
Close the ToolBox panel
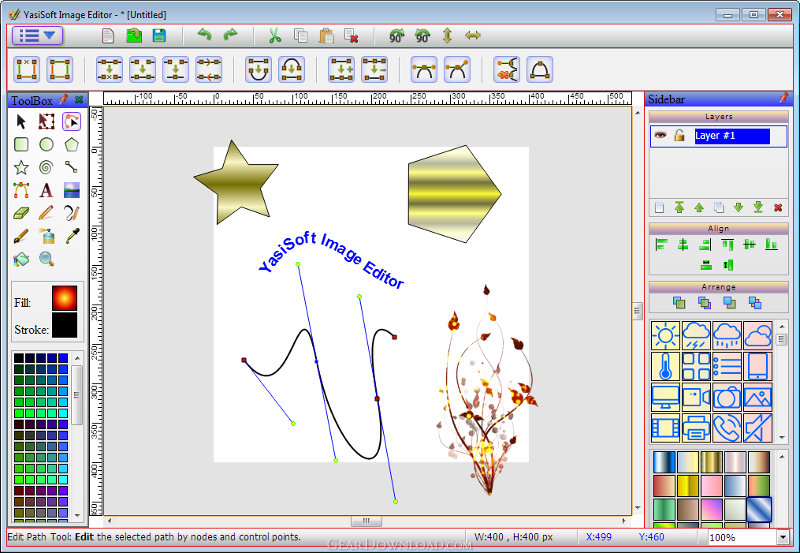click(79, 99)
